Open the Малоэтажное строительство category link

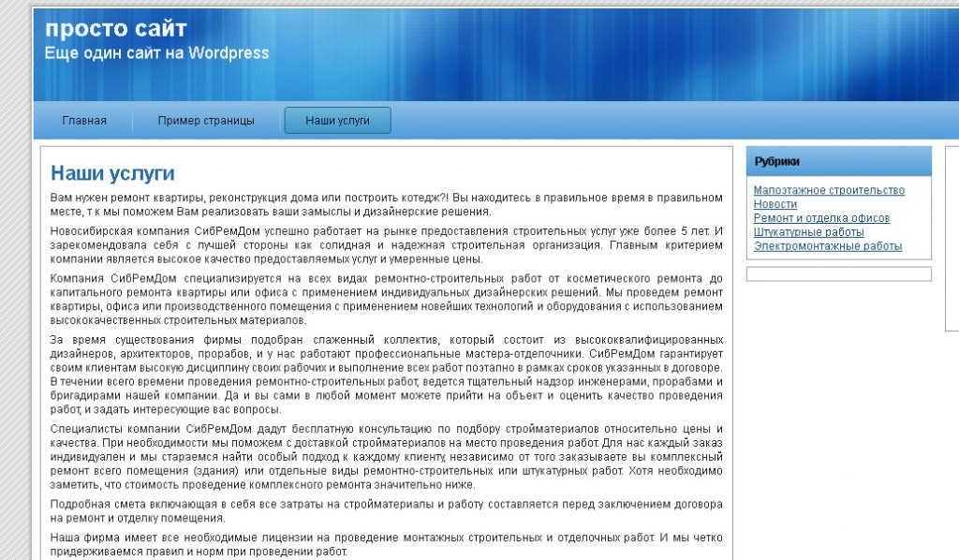click(x=829, y=190)
